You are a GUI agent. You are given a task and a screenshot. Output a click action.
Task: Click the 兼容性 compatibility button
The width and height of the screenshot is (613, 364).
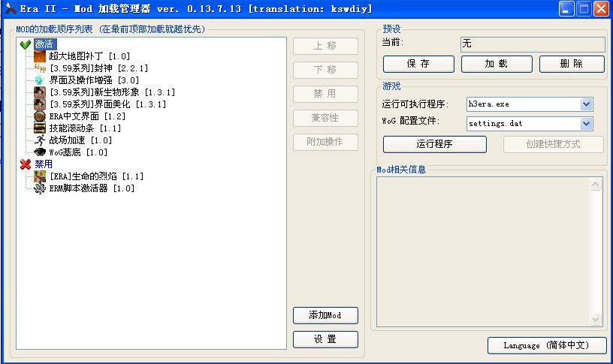pos(325,118)
